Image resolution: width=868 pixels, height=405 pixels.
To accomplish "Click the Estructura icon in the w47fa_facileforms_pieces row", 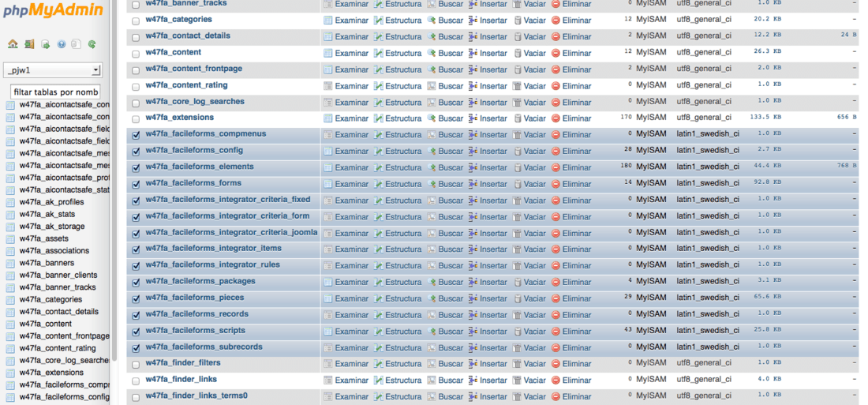I will point(379,298).
